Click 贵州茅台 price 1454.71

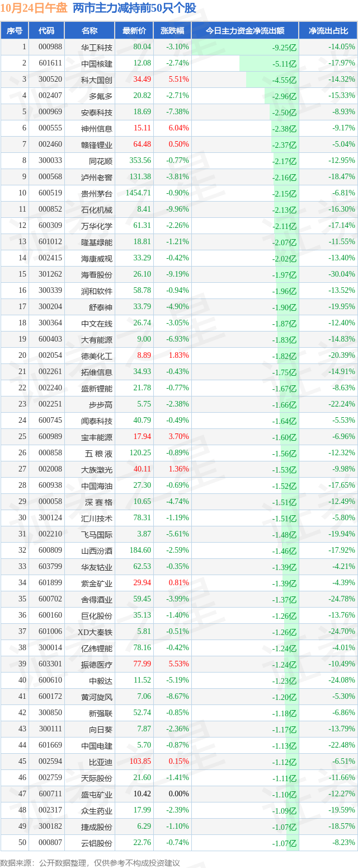138,193
